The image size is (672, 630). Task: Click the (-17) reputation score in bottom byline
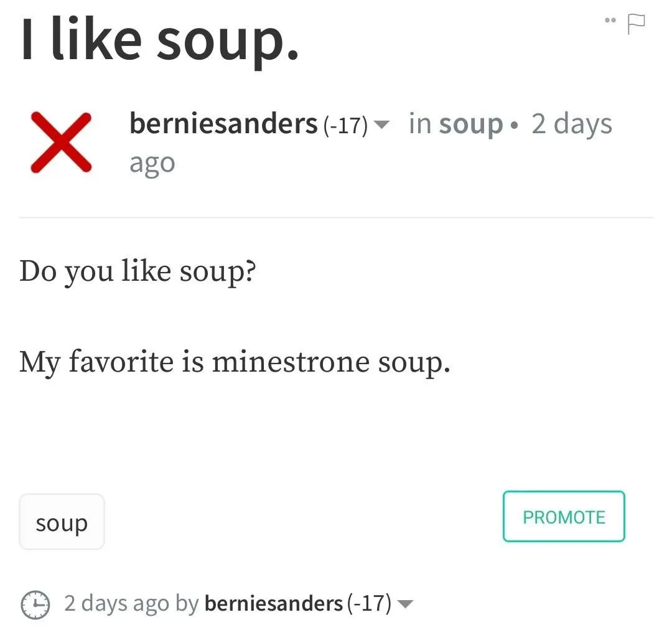click(369, 603)
